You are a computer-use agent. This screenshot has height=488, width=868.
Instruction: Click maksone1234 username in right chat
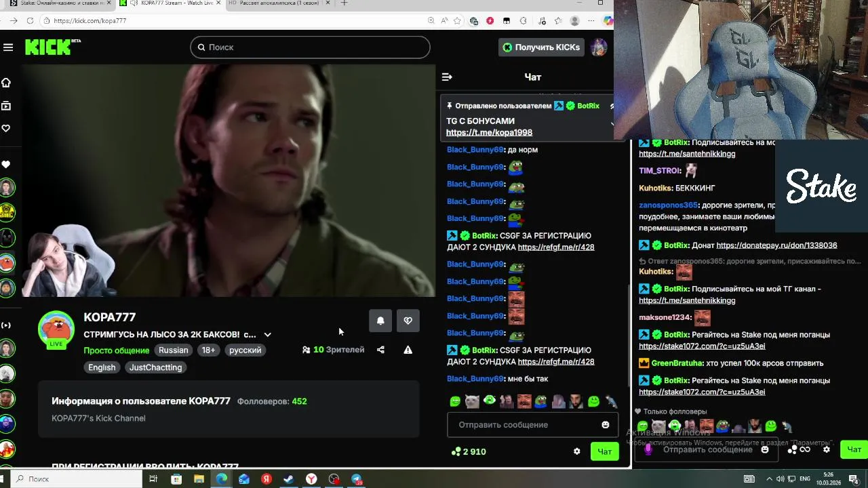664,318
